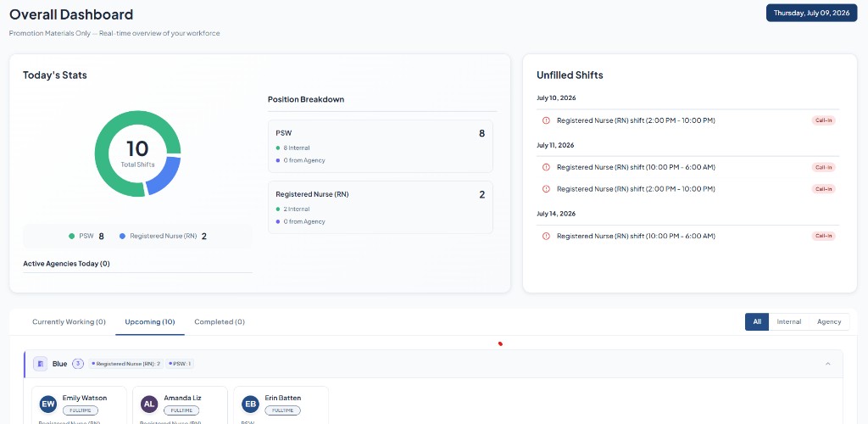Switch to Currently Working (0) tab
This screenshot has height=424, width=868.
point(69,321)
